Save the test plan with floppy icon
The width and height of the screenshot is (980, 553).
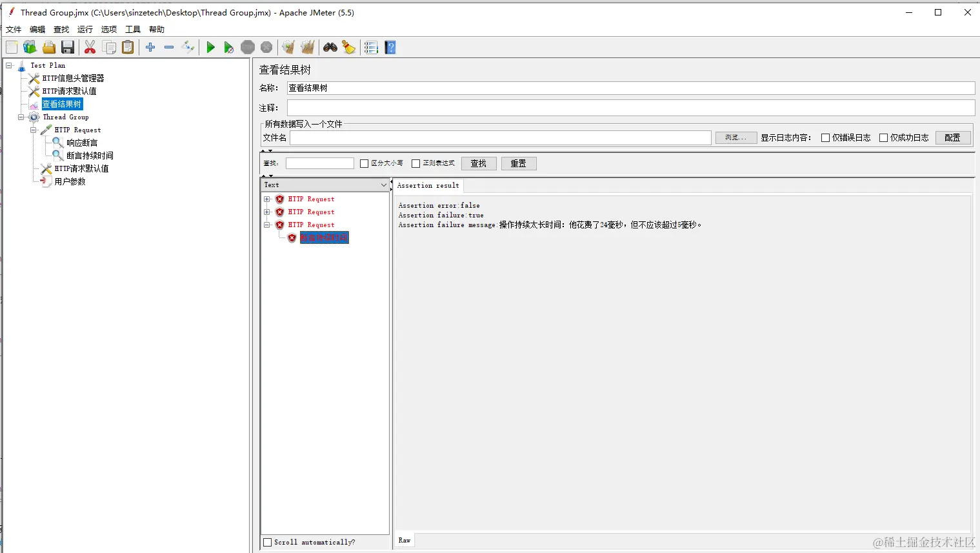pos(68,47)
